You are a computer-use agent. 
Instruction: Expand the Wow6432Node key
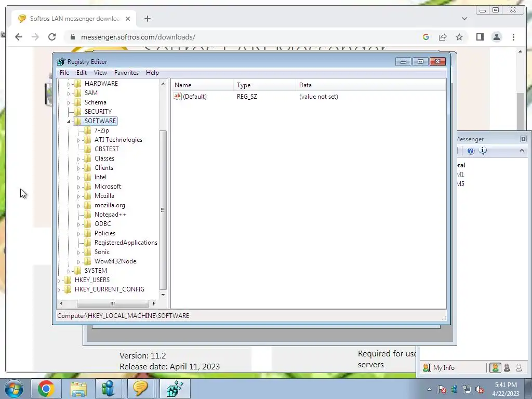[x=78, y=262]
